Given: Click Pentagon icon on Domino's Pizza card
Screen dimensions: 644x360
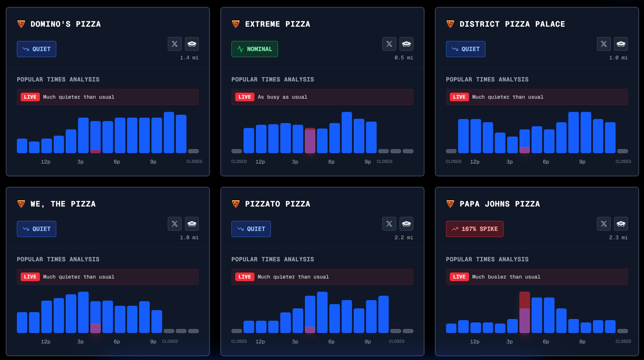Looking at the screenshot, I should [x=192, y=44].
